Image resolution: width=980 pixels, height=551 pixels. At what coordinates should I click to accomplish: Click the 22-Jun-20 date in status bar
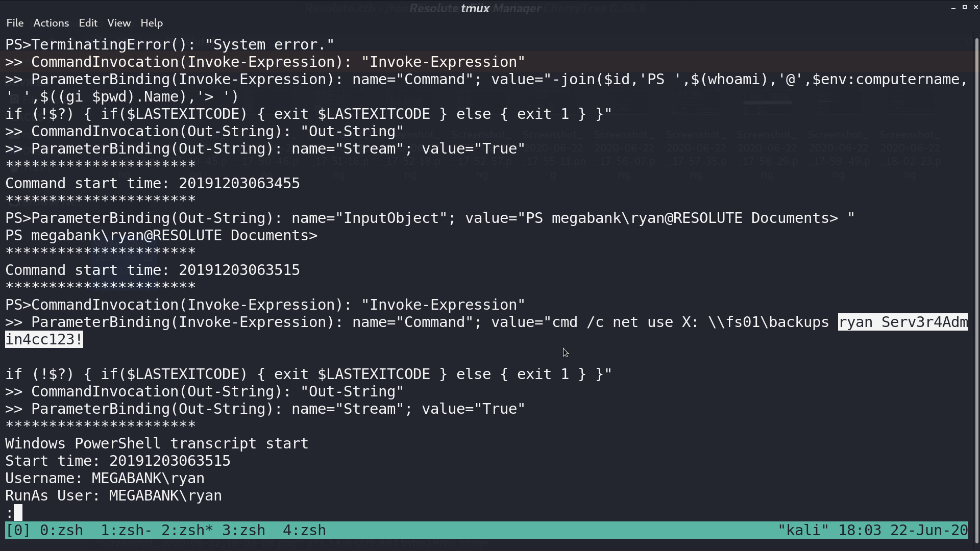tap(929, 530)
